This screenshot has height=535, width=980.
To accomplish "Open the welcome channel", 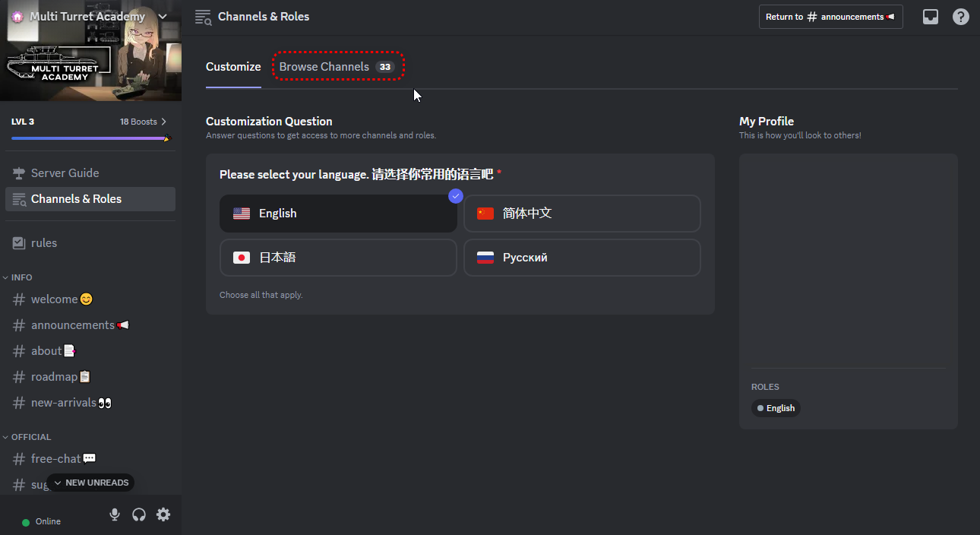I will tap(55, 299).
